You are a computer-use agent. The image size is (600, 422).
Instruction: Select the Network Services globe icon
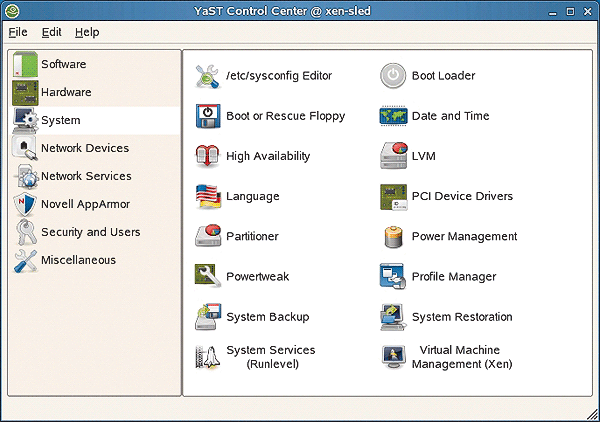pyautogui.click(x=26, y=176)
